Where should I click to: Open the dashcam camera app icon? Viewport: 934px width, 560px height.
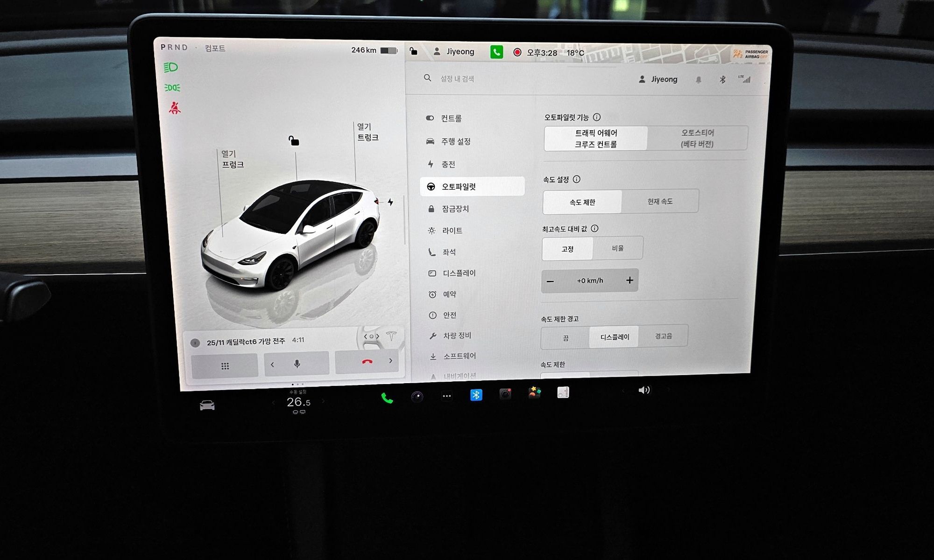click(x=505, y=394)
